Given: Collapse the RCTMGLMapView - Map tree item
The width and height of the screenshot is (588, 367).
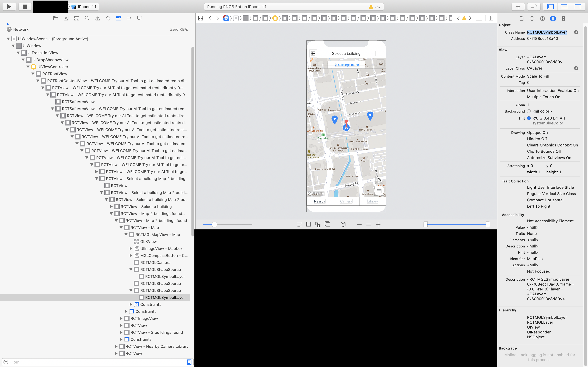Looking at the screenshot, I should click(126, 235).
